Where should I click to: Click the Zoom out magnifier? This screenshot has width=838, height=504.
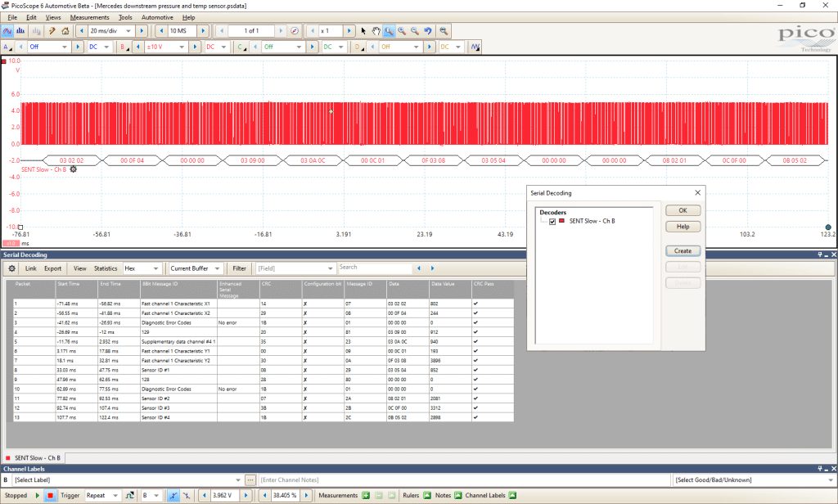[x=415, y=31]
